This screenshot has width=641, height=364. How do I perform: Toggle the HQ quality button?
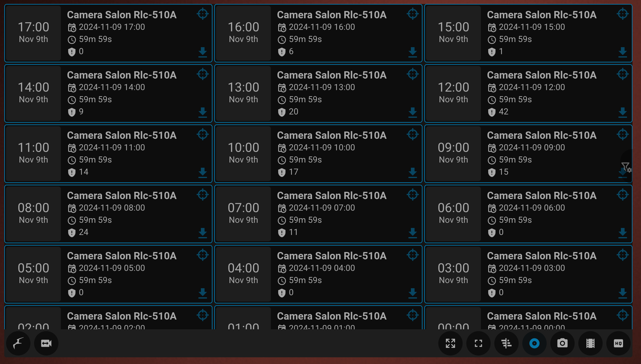[618, 343]
